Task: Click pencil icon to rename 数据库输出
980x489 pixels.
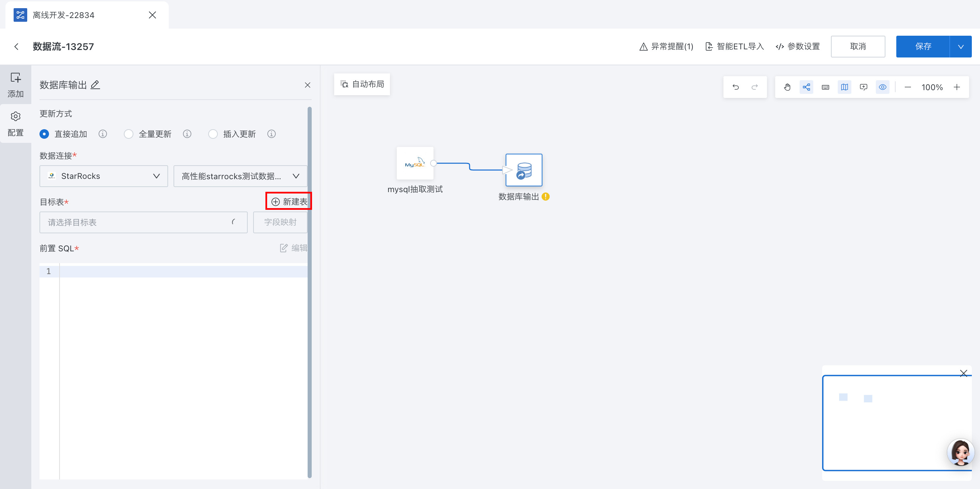Action: 95,84
